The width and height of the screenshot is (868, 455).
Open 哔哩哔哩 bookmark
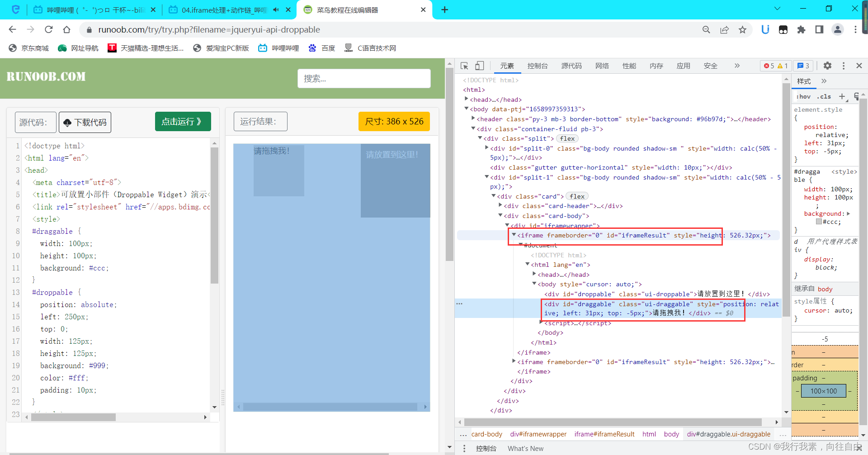point(278,48)
